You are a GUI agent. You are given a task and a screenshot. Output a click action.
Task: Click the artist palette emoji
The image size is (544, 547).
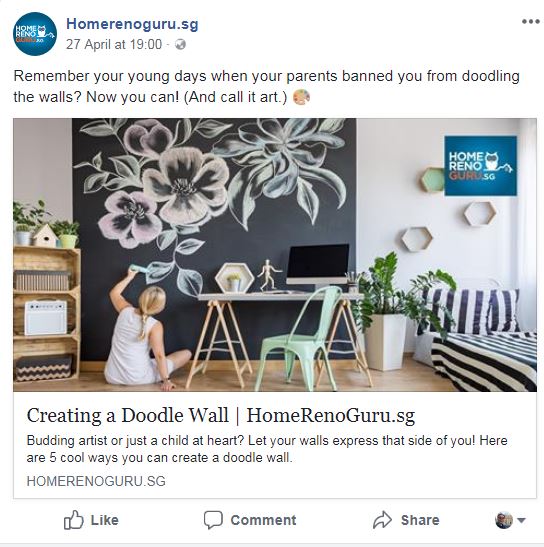(x=301, y=97)
